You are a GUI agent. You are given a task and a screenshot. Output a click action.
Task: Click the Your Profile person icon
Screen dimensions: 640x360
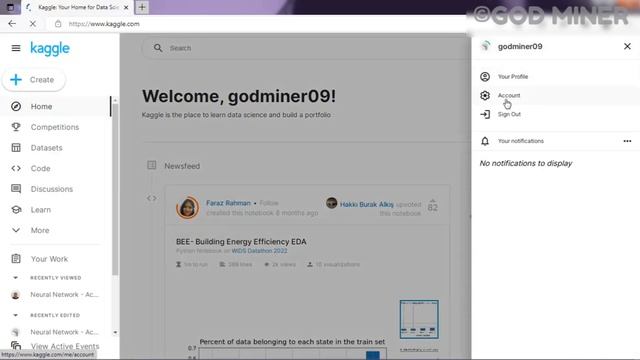coord(485,77)
